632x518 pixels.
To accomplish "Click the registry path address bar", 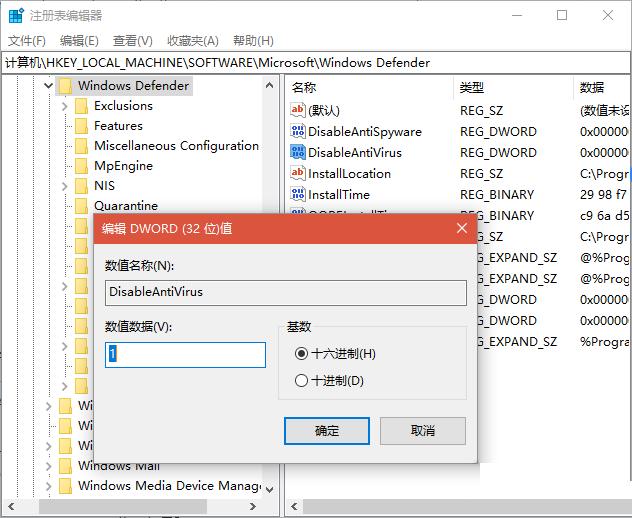I will click(x=316, y=62).
